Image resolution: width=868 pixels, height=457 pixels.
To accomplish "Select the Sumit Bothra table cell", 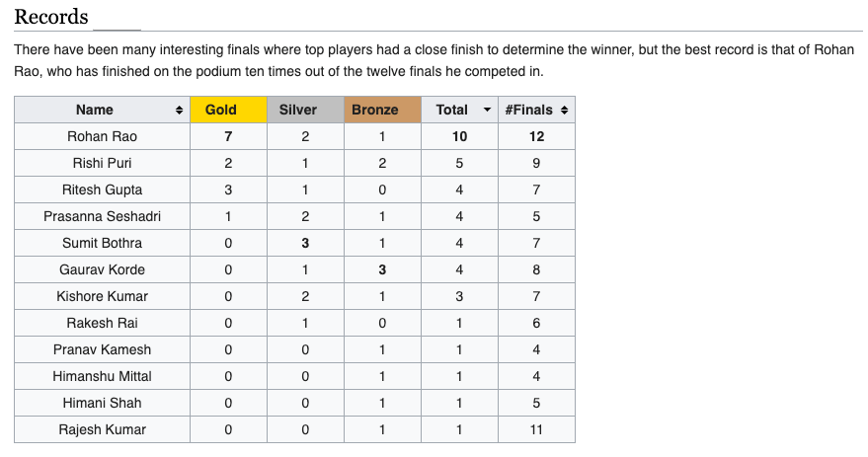I will coord(102,243).
